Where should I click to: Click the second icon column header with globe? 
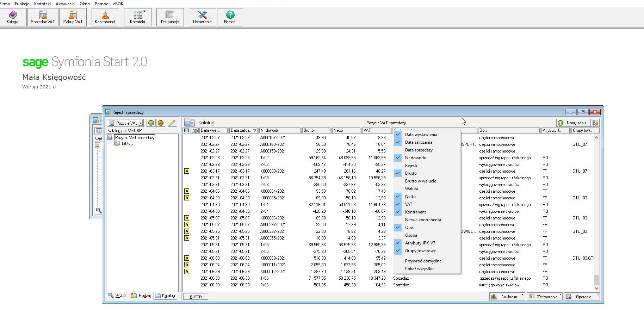[x=195, y=130]
